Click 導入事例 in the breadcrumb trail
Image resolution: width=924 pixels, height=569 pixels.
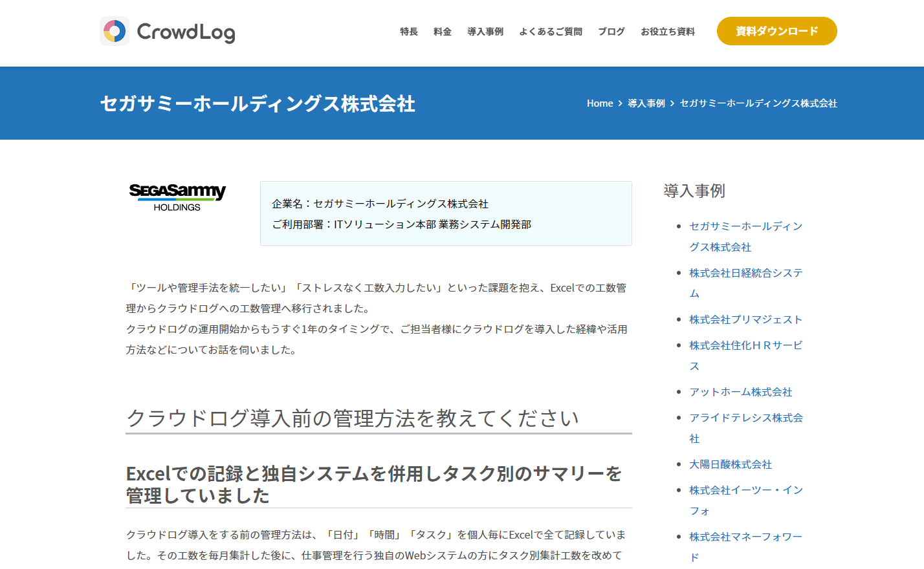[646, 103]
